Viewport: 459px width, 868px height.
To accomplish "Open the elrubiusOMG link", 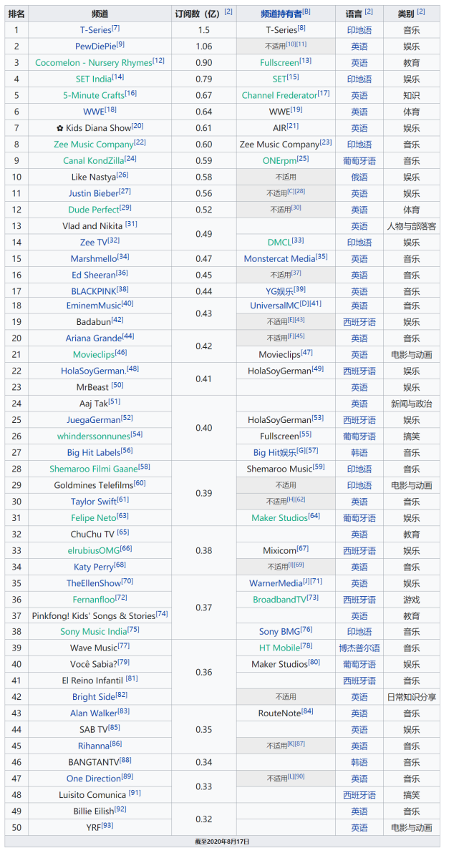I will (x=94, y=551).
